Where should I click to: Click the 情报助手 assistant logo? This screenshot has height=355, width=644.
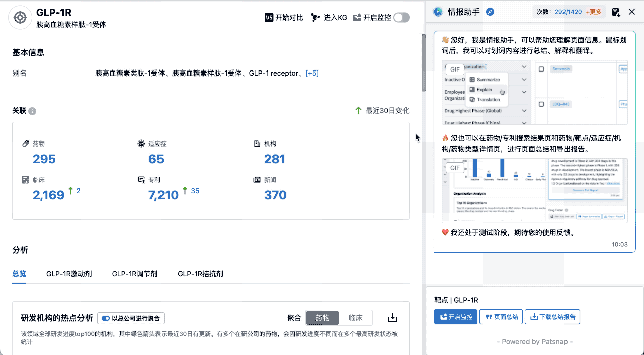tap(438, 12)
